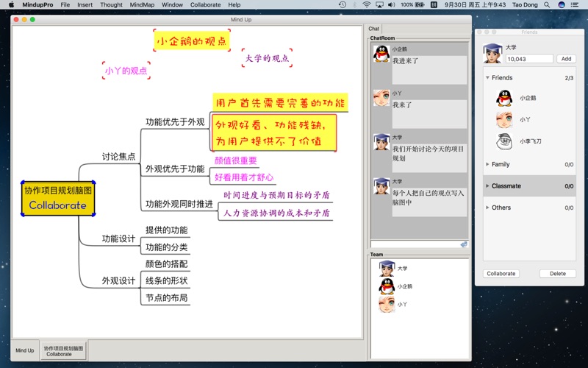Viewport: 588px width, 368px height.
Task: Select the 外观优先于功能 node
Action: [x=175, y=169]
